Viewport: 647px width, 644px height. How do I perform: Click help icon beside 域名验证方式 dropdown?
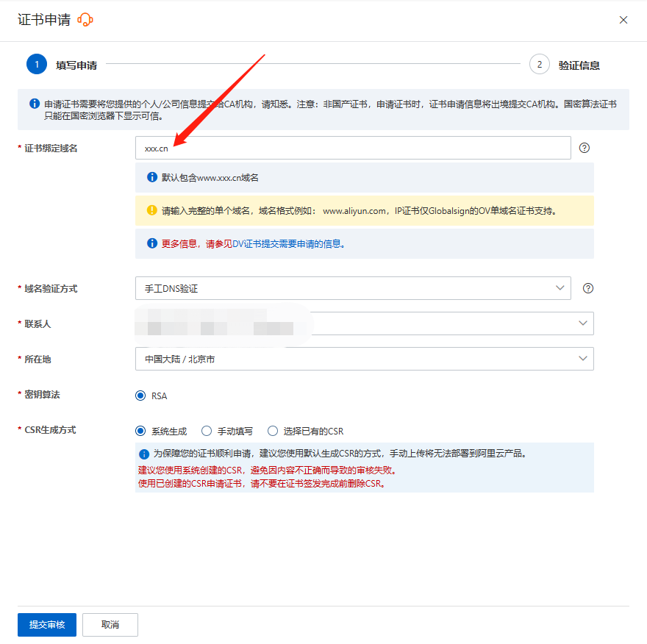coord(588,288)
